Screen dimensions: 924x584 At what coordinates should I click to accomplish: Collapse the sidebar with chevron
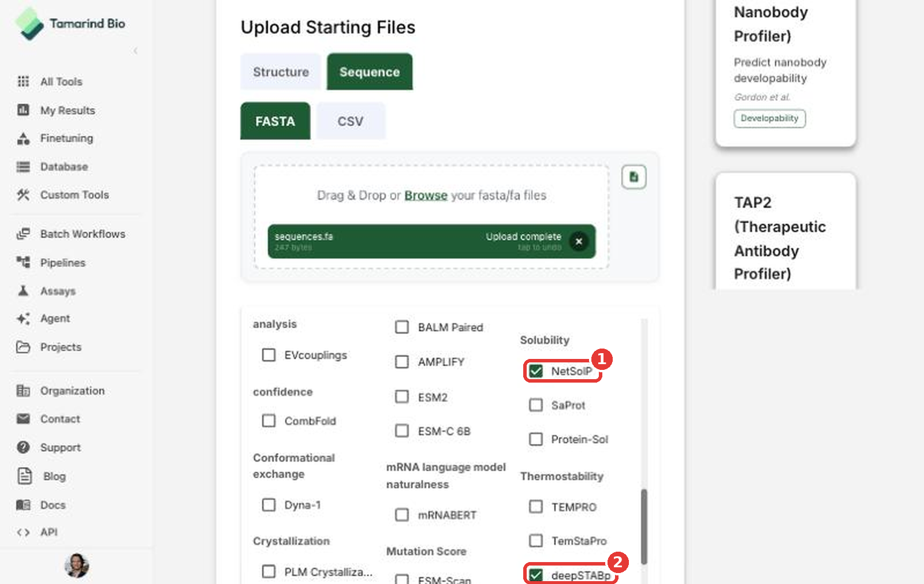pos(136,51)
